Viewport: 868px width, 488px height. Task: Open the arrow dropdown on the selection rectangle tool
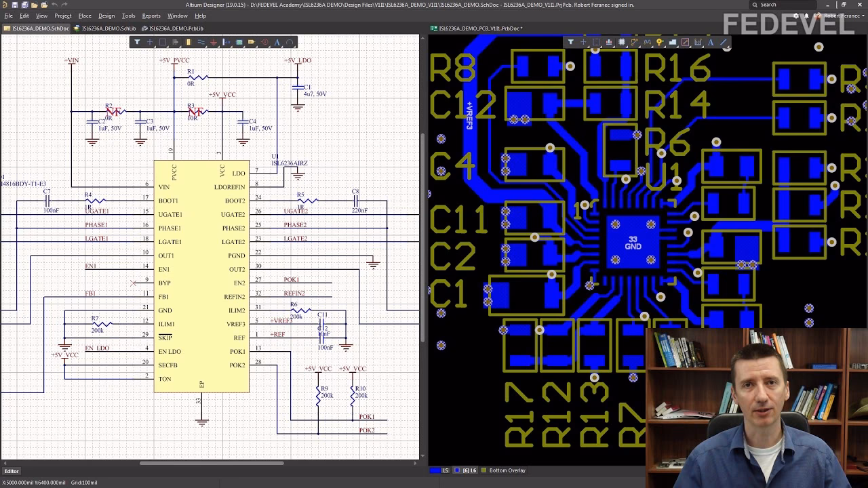[x=167, y=47]
